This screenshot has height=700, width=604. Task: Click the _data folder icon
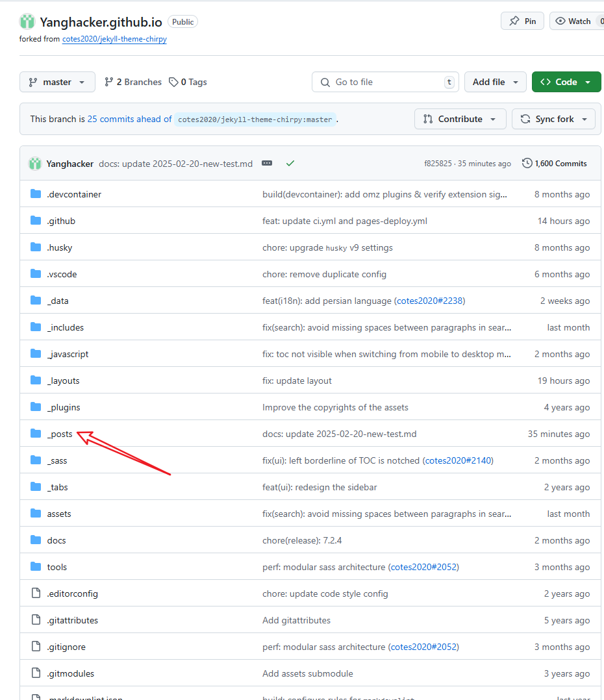pyautogui.click(x=36, y=301)
